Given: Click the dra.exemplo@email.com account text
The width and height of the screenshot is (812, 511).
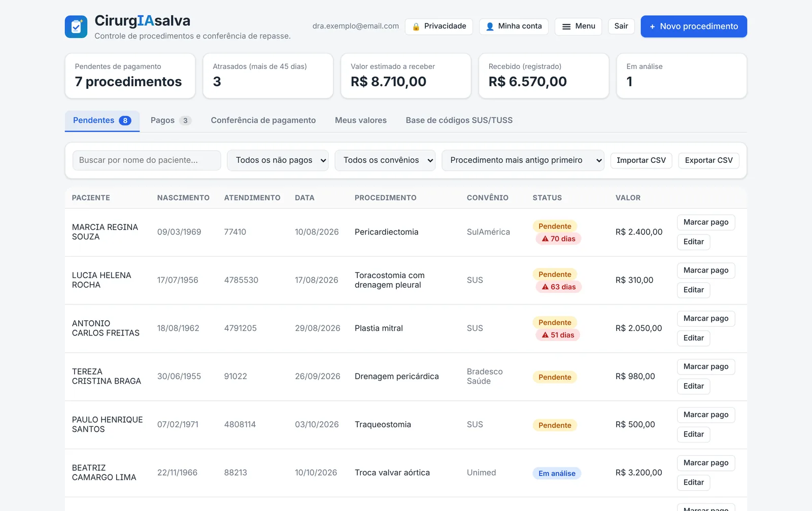Looking at the screenshot, I should 356,26.
